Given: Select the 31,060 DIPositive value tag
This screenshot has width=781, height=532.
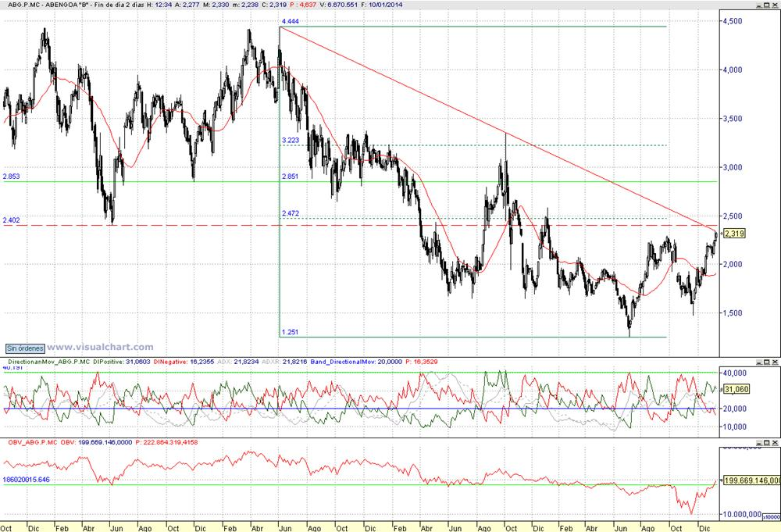Looking at the screenshot, I should pos(736,389).
